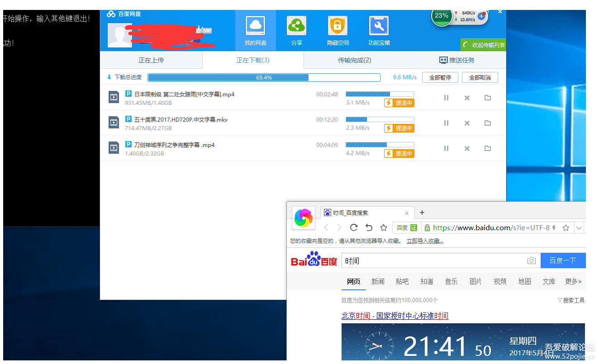The height and width of the screenshot is (364, 599).
Task: Go forward in the browser
Action: pos(340,227)
